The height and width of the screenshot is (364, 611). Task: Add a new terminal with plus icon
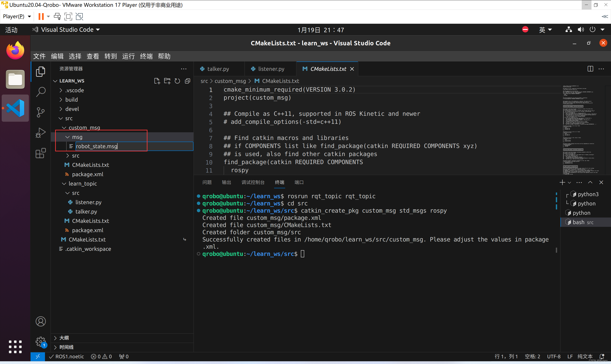coord(562,182)
